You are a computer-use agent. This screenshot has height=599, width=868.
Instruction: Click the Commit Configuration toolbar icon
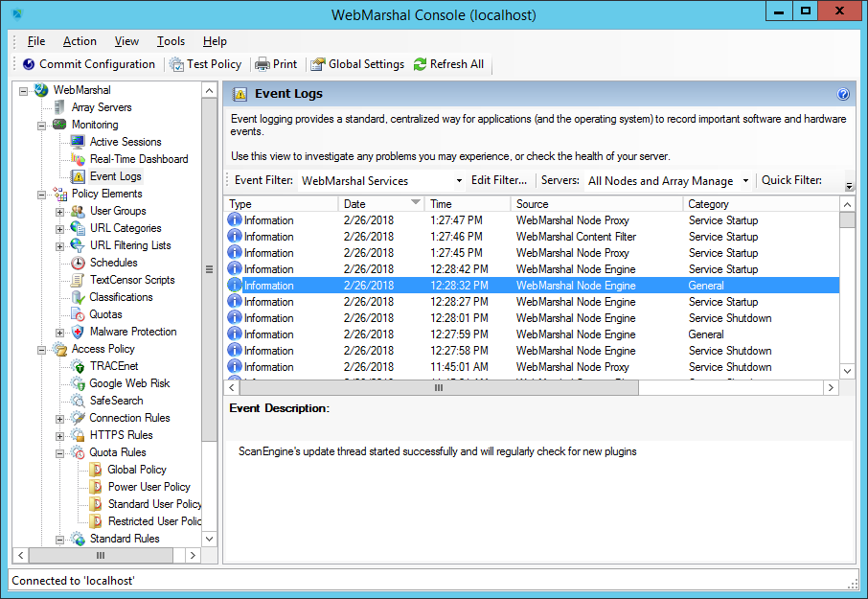tap(30, 64)
